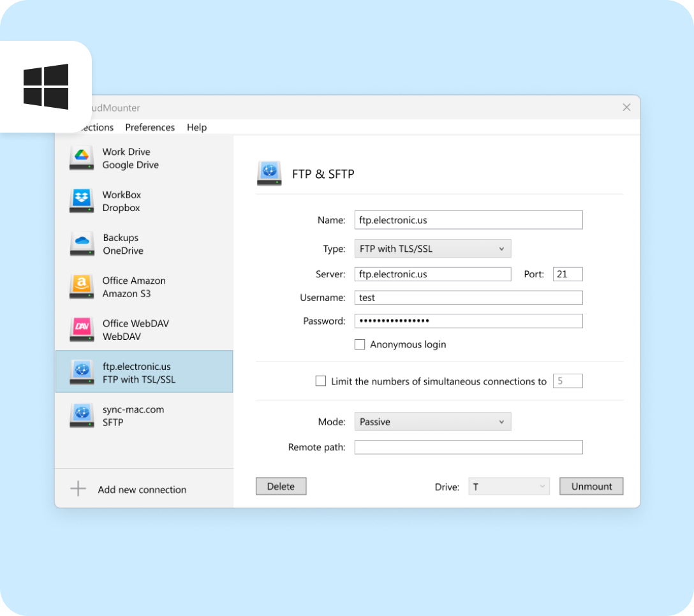The width and height of the screenshot is (694, 616).
Task: Open the Drive letter dropdown showing T
Action: (x=508, y=487)
